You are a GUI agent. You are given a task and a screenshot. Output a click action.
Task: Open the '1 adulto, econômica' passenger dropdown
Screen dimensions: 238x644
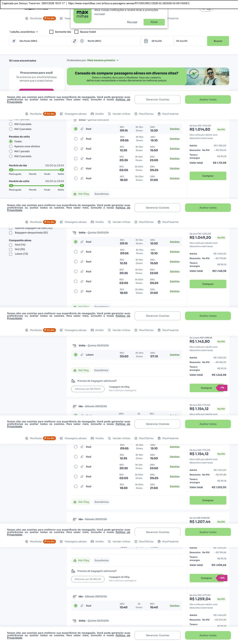click(24, 32)
